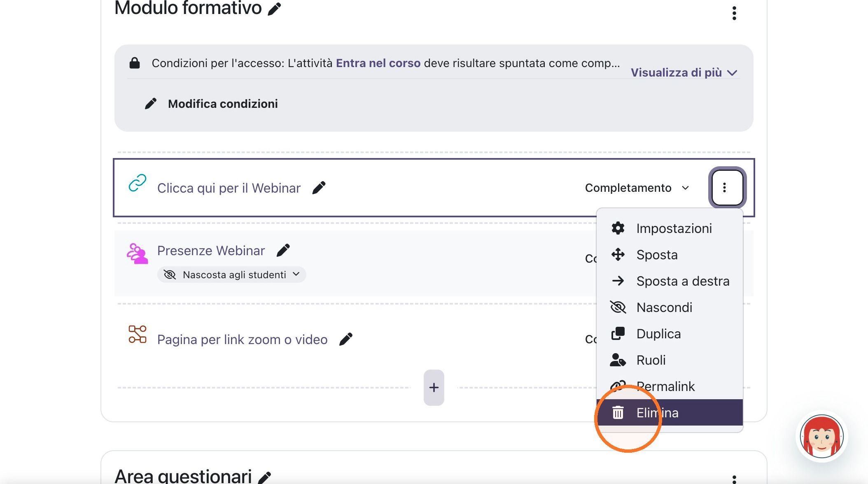
Task: Select Ruoli from the actions menu
Action: [670, 360]
